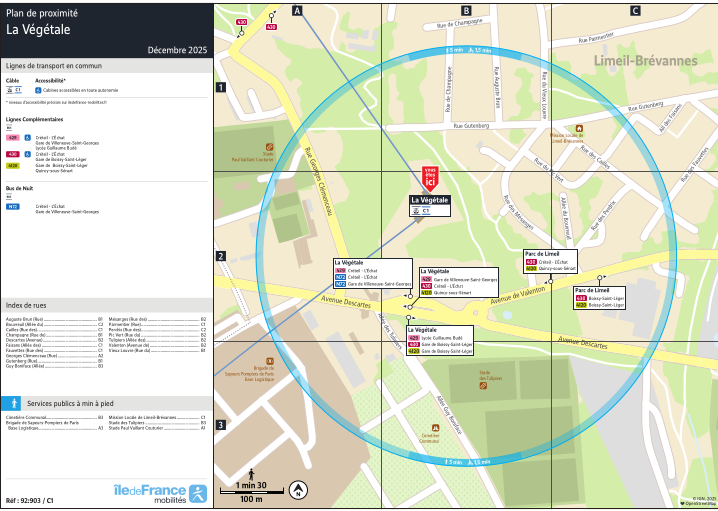Click the 'Décembre 2025' date text
The image size is (718, 511).
point(177,50)
